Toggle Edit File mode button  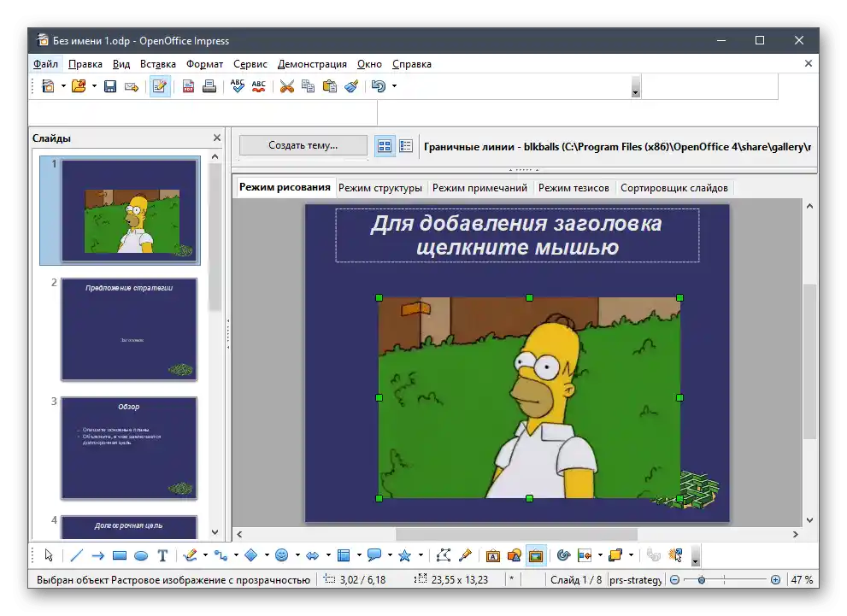pyautogui.click(x=160, y=86)
